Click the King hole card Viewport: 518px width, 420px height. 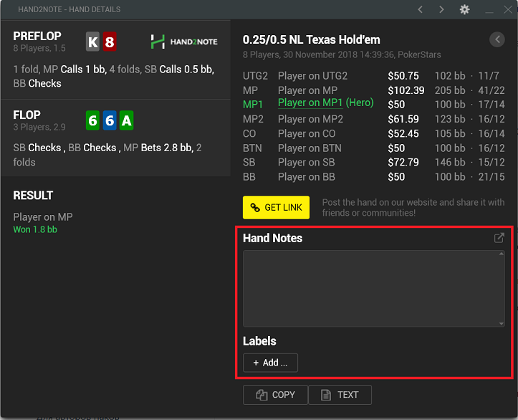pos(93,42)
